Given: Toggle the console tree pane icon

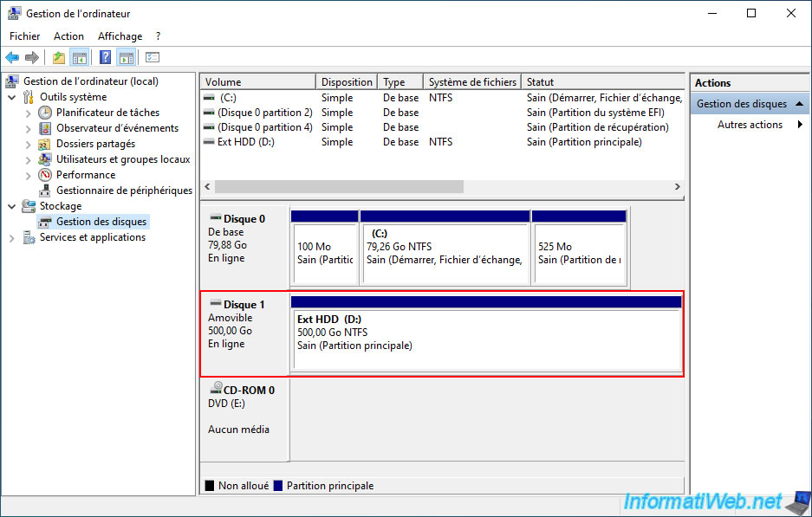Looking at the screenshot, I should 78,57.
